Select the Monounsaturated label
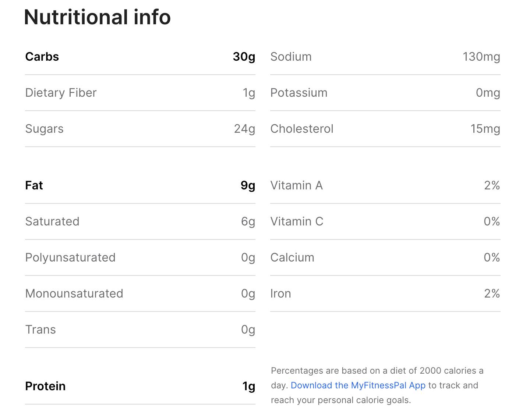Image resolution: width=519 pixels, height=420 pixels. (x=74, y=293)
